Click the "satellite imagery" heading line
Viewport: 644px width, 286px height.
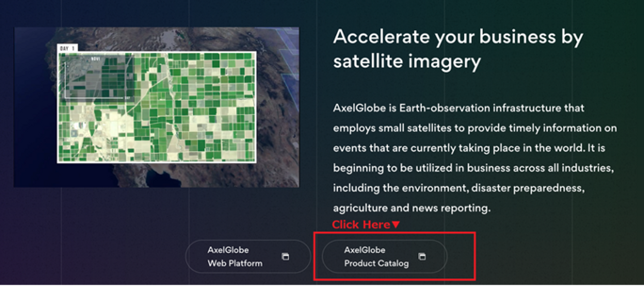coord(407,61)
